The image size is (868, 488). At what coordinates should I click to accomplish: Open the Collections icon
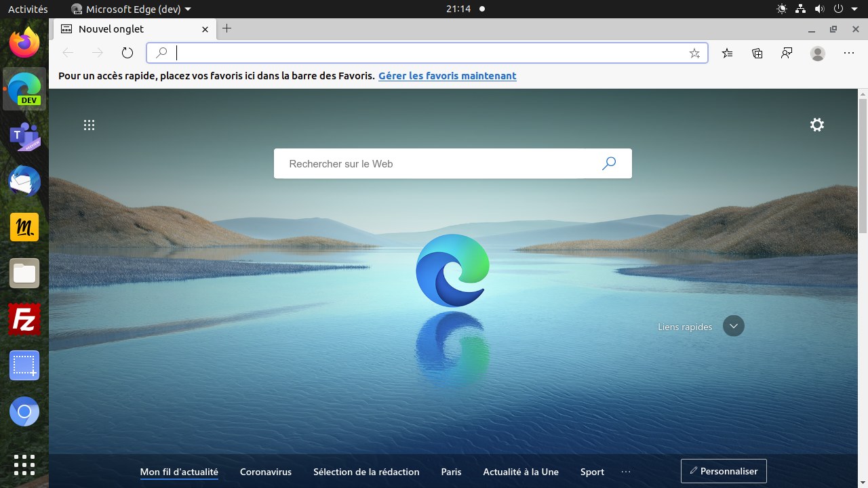coord(757,53)
